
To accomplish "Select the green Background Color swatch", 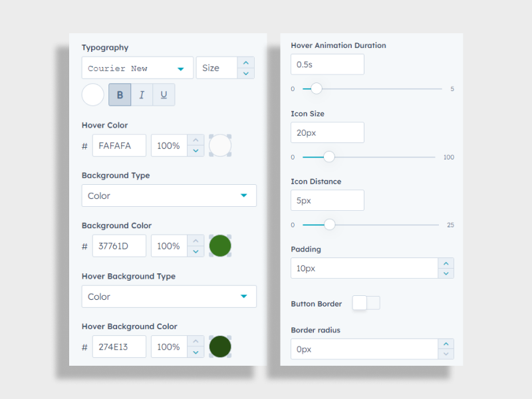I will point(220,245).
